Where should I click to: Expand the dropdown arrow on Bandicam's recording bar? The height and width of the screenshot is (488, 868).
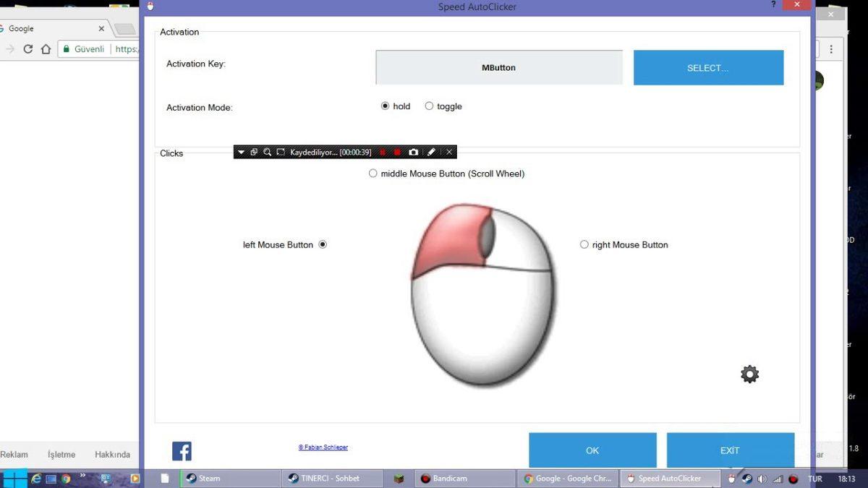(x=241, y=152)
